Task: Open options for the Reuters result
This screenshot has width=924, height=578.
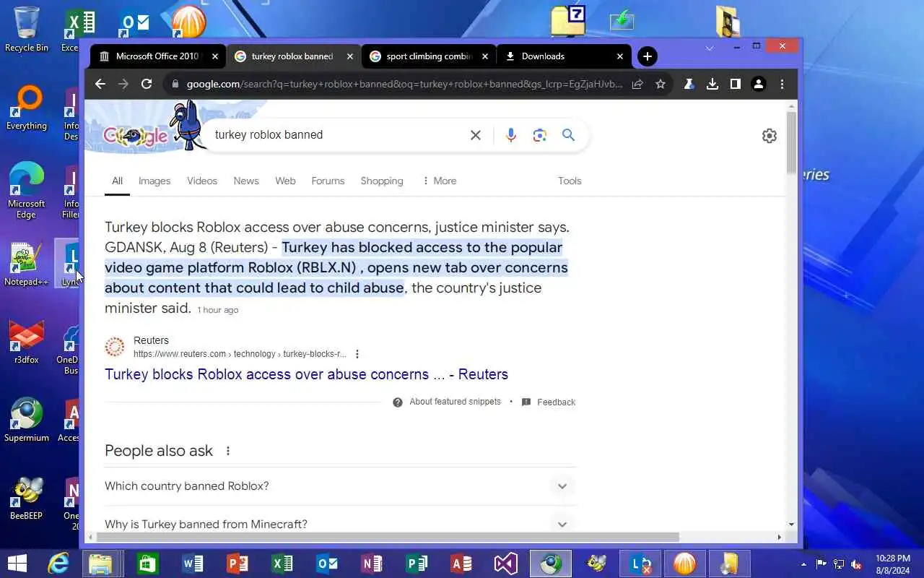Action: 357,354
